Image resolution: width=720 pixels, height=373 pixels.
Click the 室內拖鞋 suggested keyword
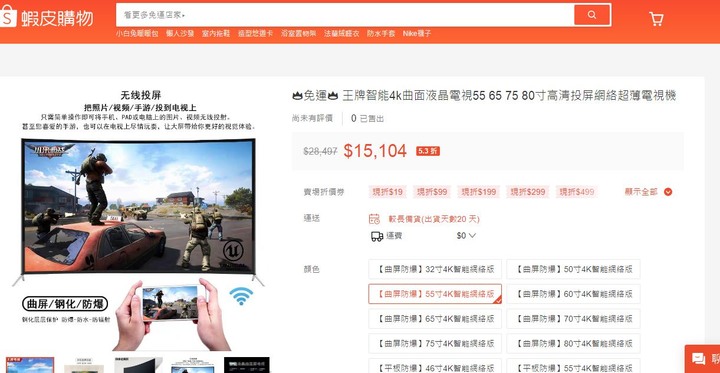pos(216,34)
